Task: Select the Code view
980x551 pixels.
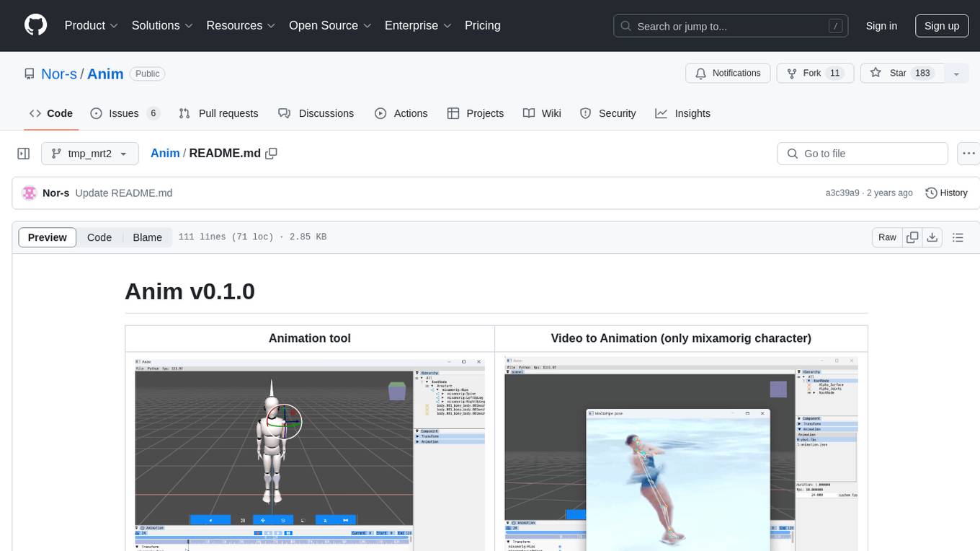Action: pos(99,237)
